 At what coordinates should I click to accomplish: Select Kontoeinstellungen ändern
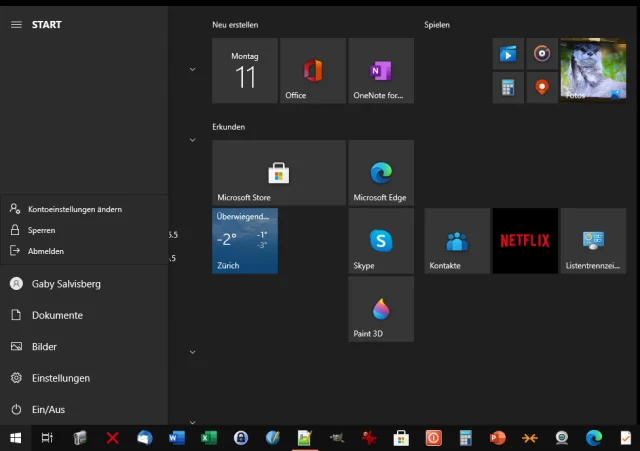coord(74,209)
